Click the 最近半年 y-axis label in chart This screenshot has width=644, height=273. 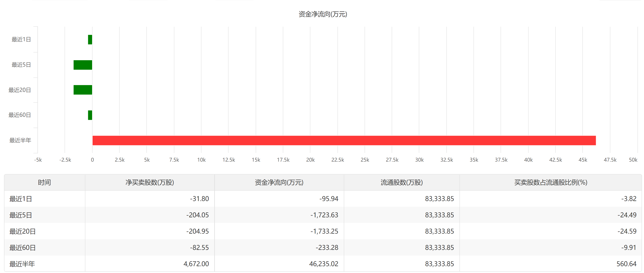20,140
